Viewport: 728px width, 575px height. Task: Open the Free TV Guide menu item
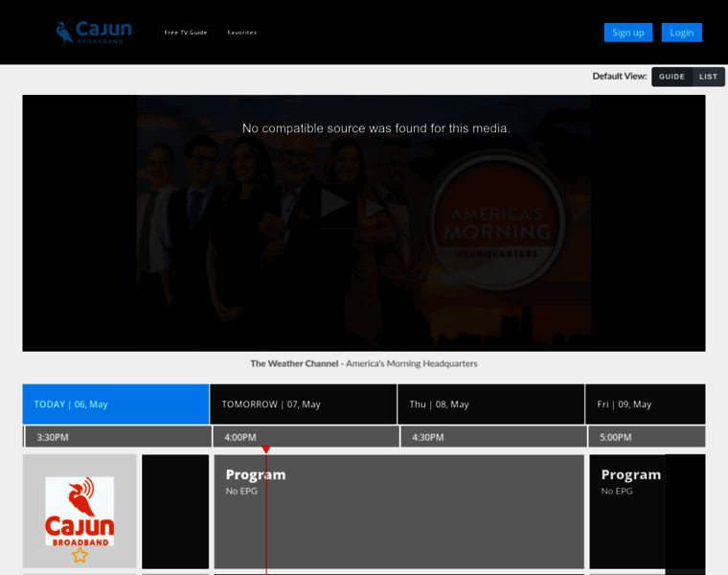186,33
